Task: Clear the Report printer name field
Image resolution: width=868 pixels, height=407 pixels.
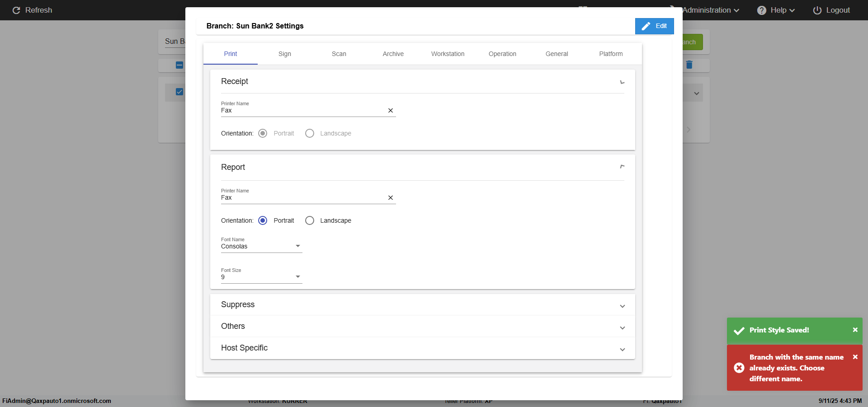Action: (391, 198)
